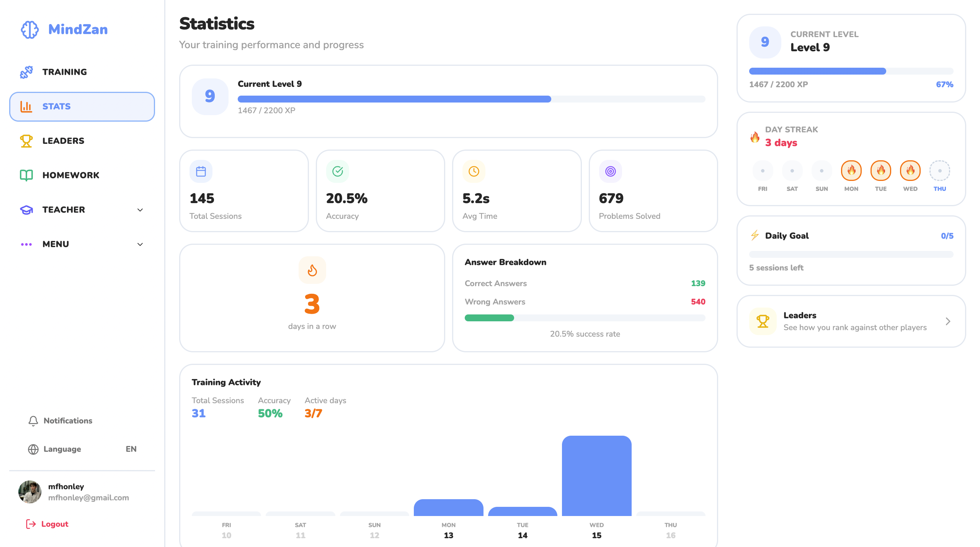Switch to the Stats sidebar item
Screen dimensions: 980x547
pyautogui.click(x=56, y=106)
